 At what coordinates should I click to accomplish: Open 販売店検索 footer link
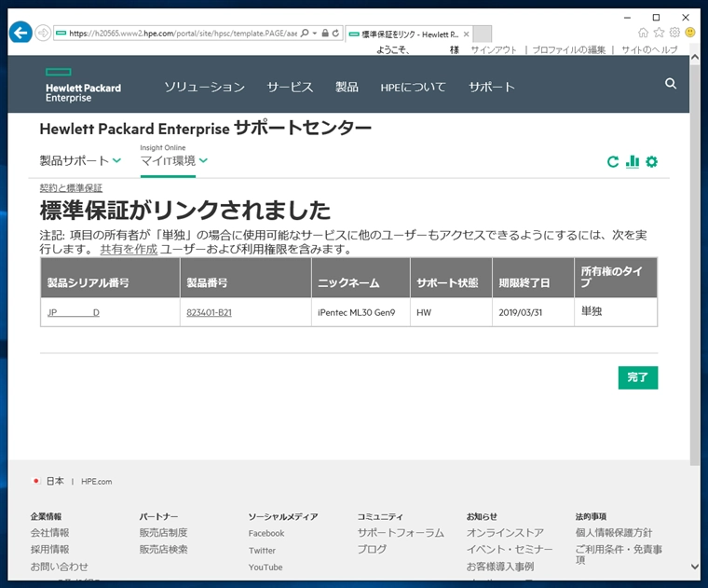(163, 550)
